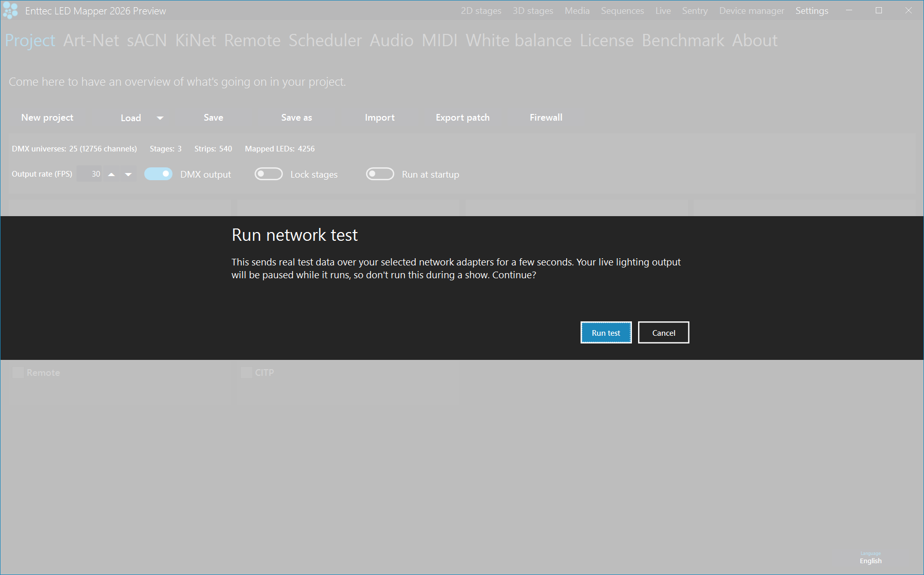924x575 pixels.
Task: Click the 'Stages: 3' text
Action: coord(166,149)
